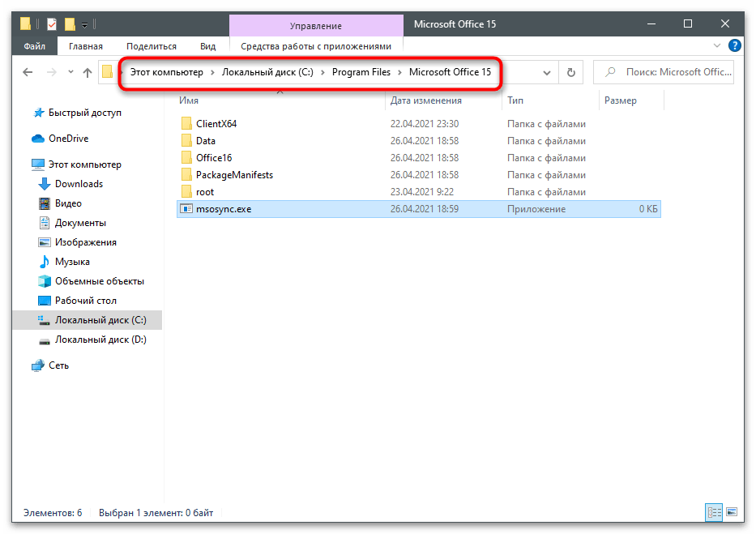
Task: Select the Data folder
Action: (x=205, y=141)
